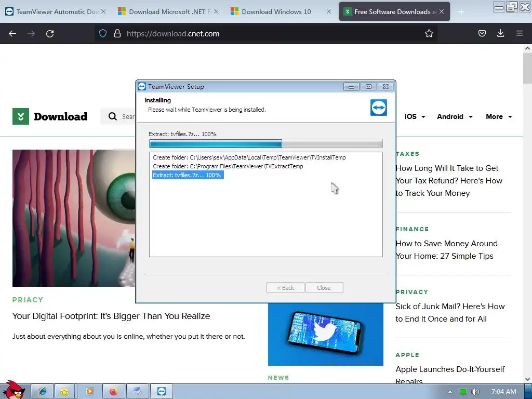The width and height of the screenshot is (532, 399).
Task: Click the APPLE category label
Action: click(x=407, y=355)
